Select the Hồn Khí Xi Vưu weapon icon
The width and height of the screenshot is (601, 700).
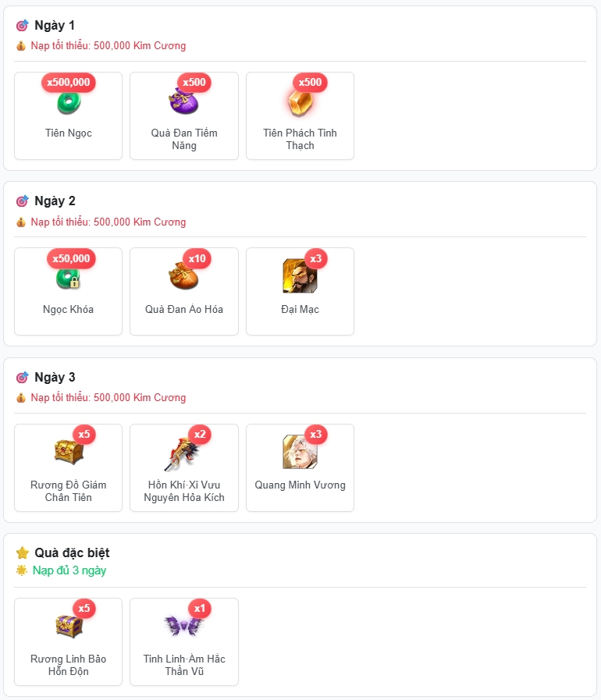coord(181,454)
